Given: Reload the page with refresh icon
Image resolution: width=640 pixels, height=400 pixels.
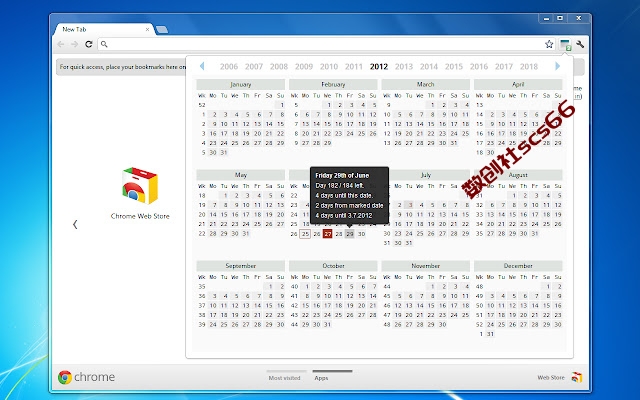Looking at the screenshot, I should click(x=89, y=44).
